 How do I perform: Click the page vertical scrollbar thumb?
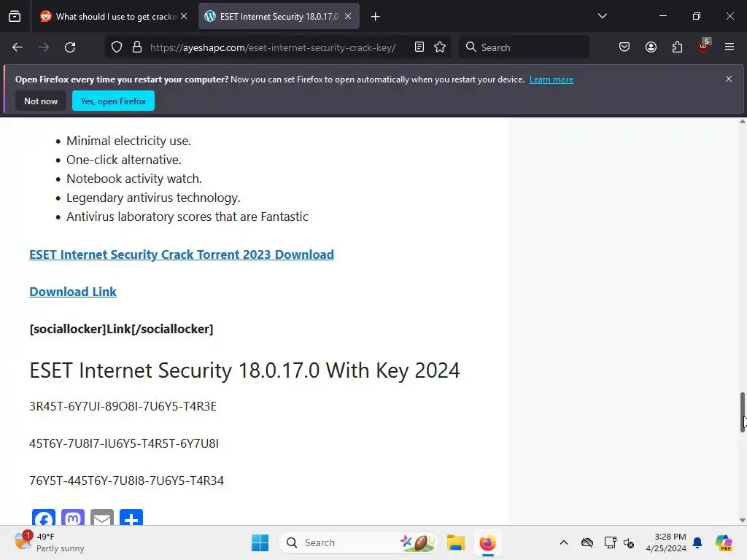[742, 413]
